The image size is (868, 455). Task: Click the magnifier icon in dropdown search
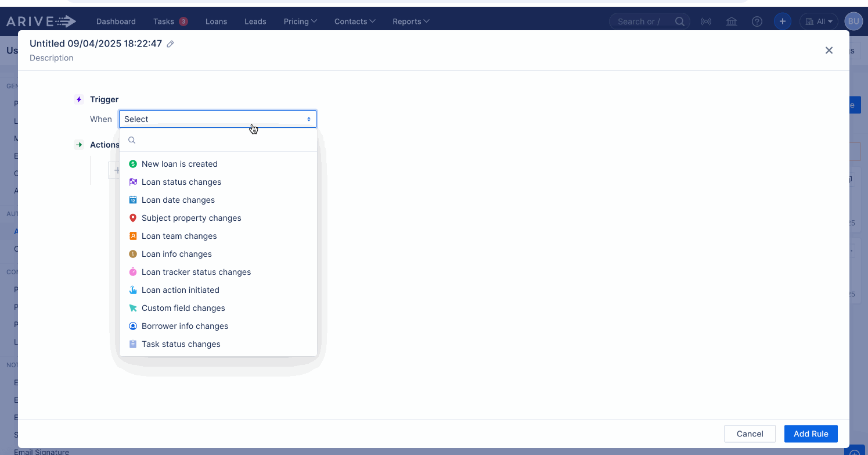132,140
